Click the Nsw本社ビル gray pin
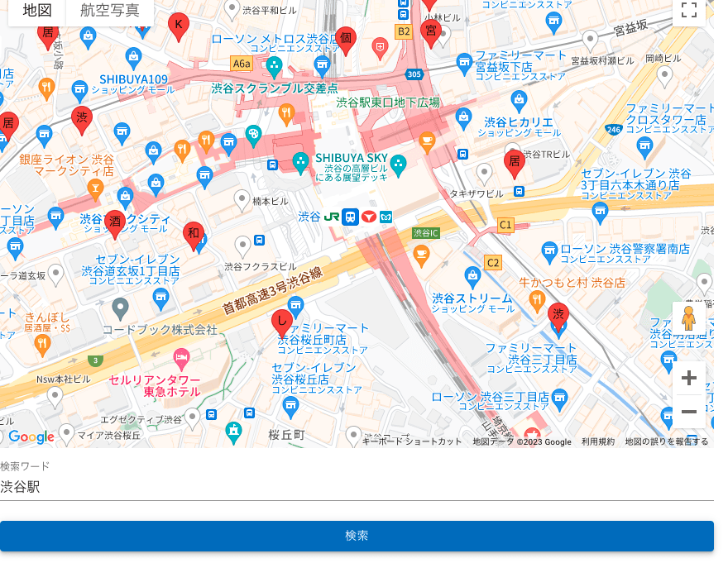The height and width of the screenshot is (563, 728). tap(55, 398)
